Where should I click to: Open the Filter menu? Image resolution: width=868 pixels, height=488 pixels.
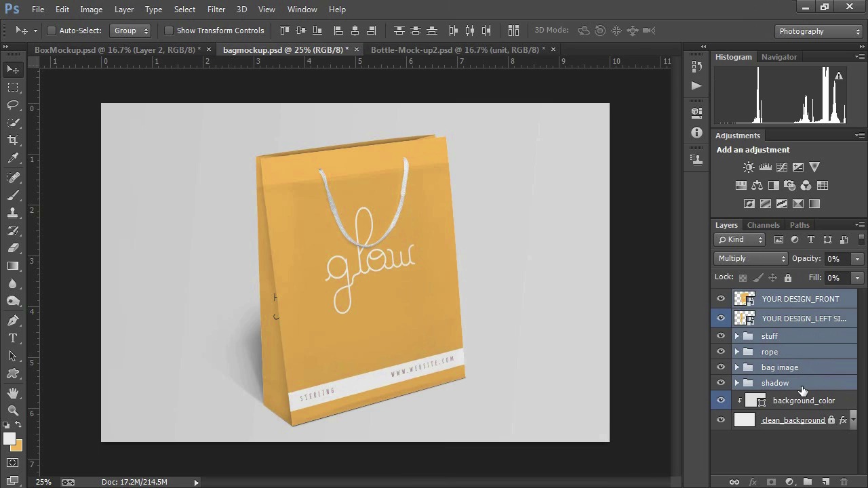tap(216, 9)
